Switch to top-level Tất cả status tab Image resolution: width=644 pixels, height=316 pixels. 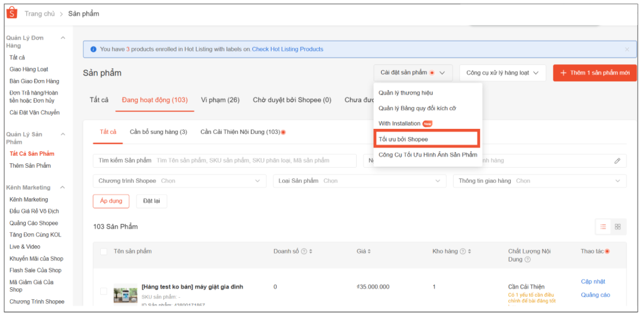(99, 100)
